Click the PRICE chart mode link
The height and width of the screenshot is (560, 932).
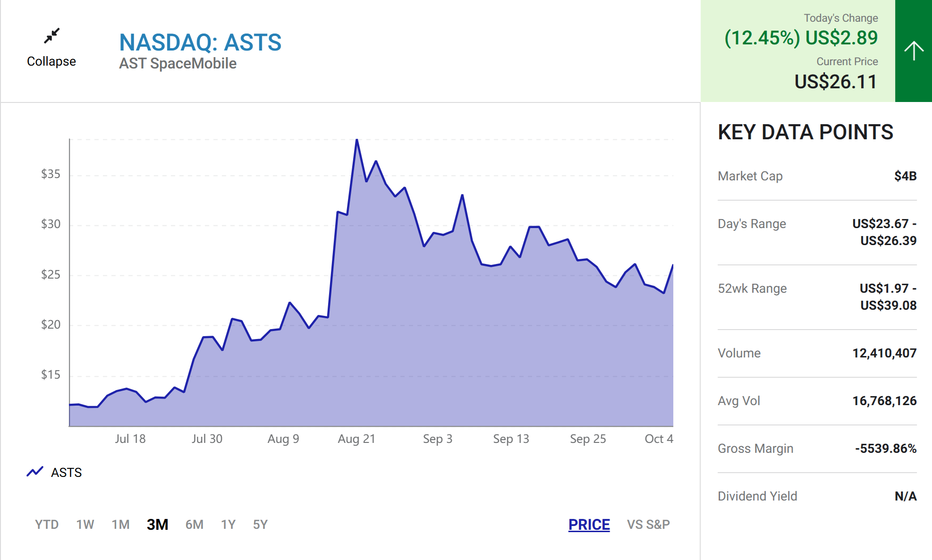[589, 525]
